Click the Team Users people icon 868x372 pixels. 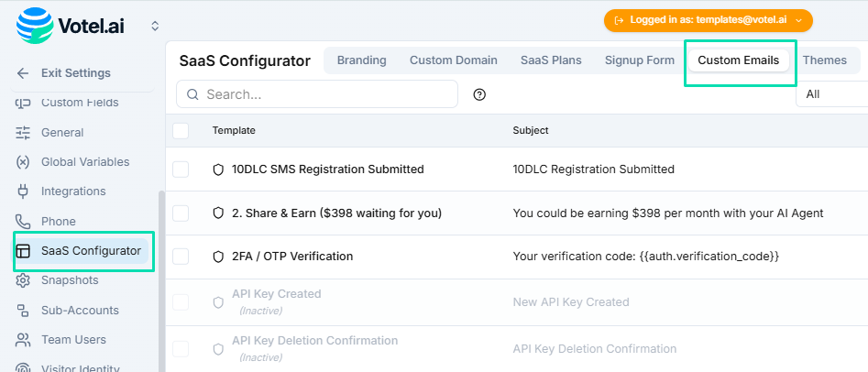click(x=24, y=340)
